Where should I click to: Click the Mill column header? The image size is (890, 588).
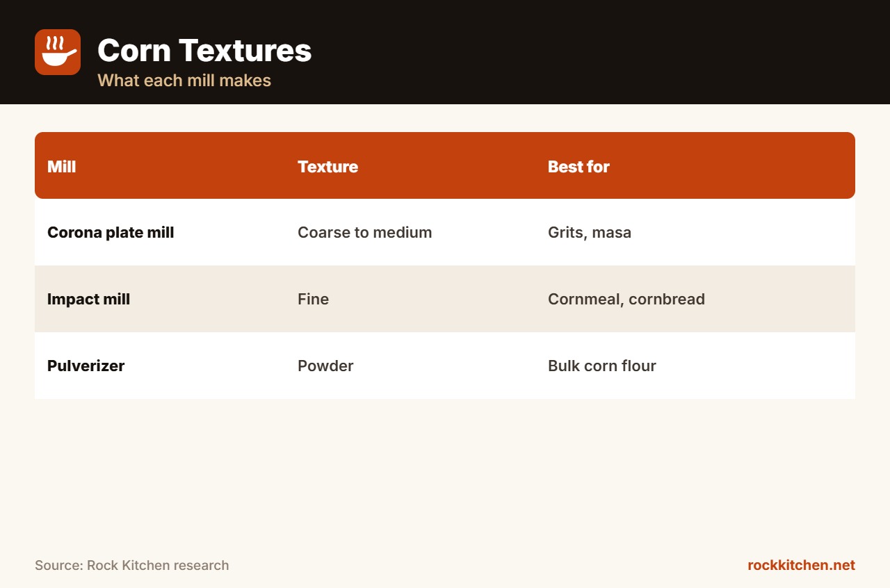pyautogui.click(x=62, y=167)
